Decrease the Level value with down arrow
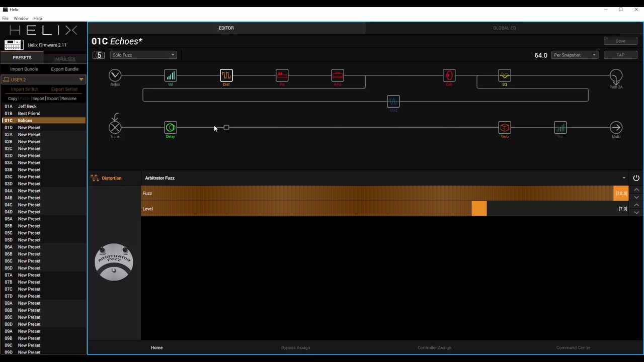This screenshot has width=644, height=362. point(636,213)
